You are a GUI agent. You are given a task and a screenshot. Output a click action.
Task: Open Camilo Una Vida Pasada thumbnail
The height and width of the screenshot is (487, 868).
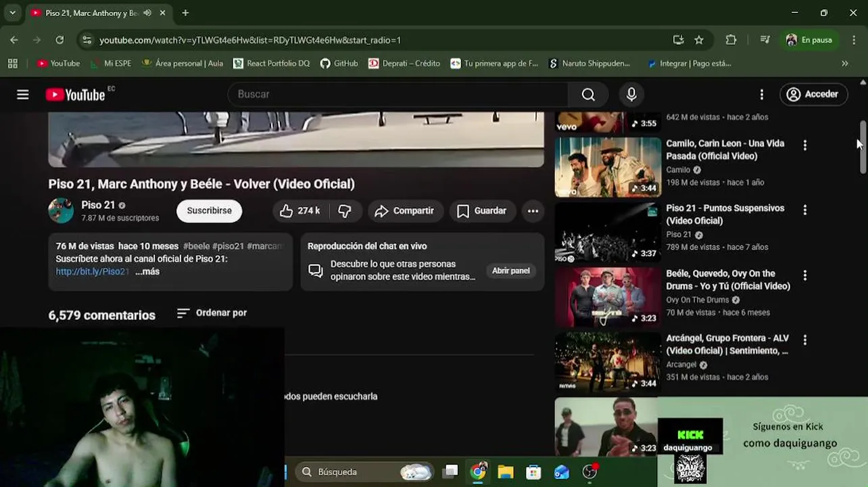click(608, 167)
